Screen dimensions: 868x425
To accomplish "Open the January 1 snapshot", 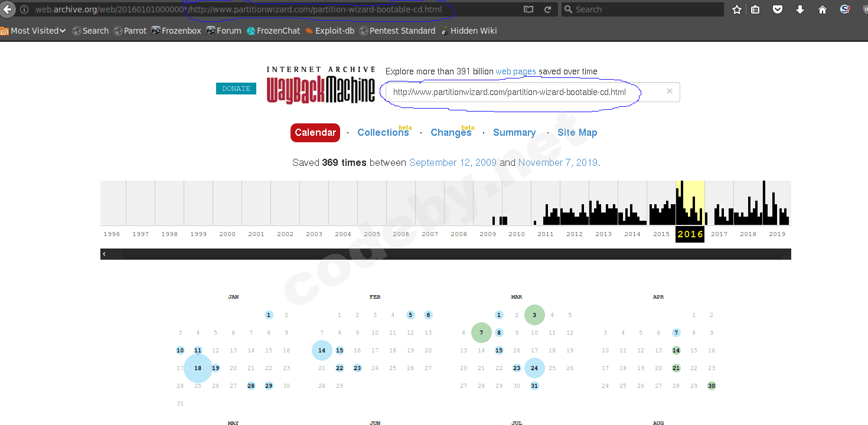I will [x=269, y=315].
